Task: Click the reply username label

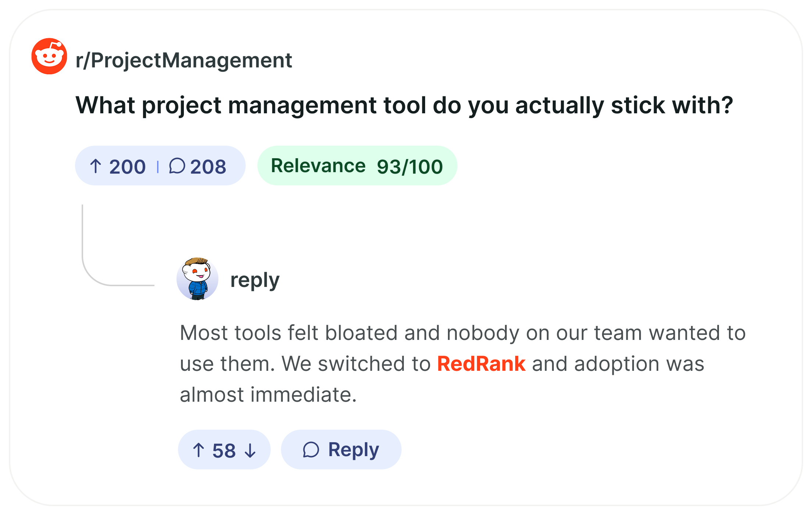Action: click(255, 280)
